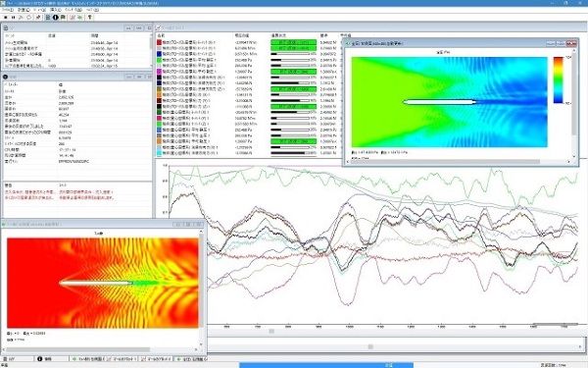Click the log panel's document icon in its header

pos(6,28)
